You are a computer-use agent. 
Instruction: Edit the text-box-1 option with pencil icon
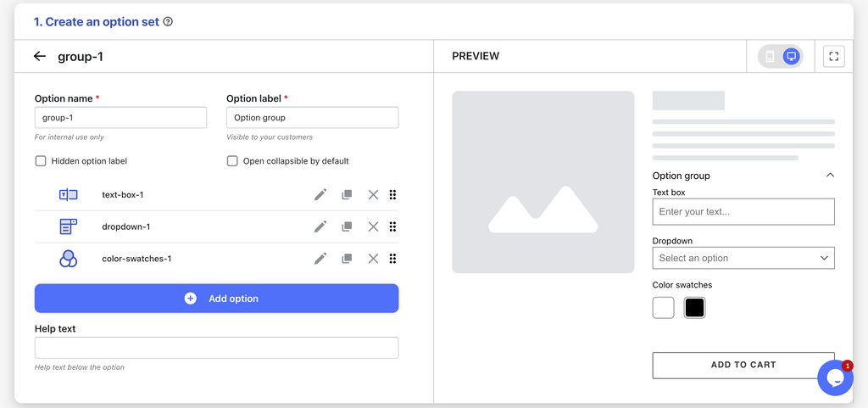pos(320,195)
